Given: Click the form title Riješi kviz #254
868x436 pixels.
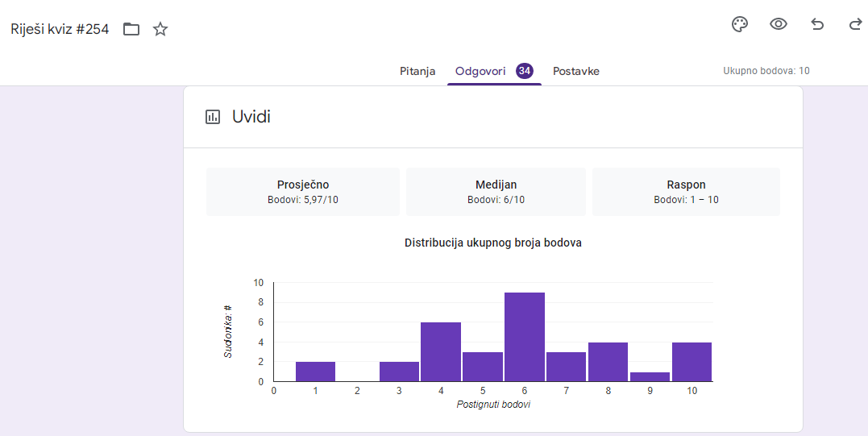Looking at the screenshot, I should [x=60, y=29].
